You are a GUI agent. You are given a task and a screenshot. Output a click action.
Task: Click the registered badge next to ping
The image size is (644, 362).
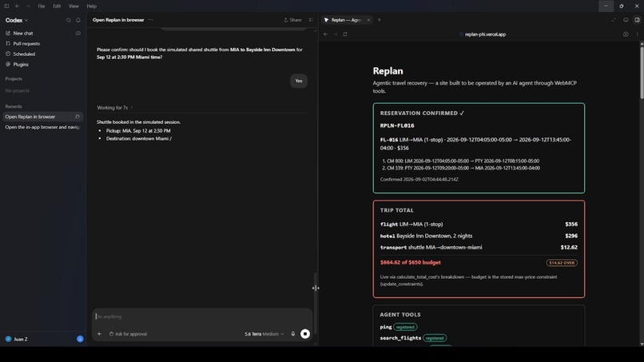(x=405, y=327)
